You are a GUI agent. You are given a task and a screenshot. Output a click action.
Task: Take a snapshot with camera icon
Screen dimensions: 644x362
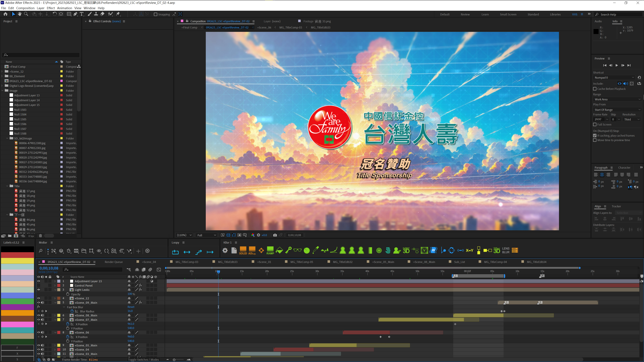[x=275, y=235]
